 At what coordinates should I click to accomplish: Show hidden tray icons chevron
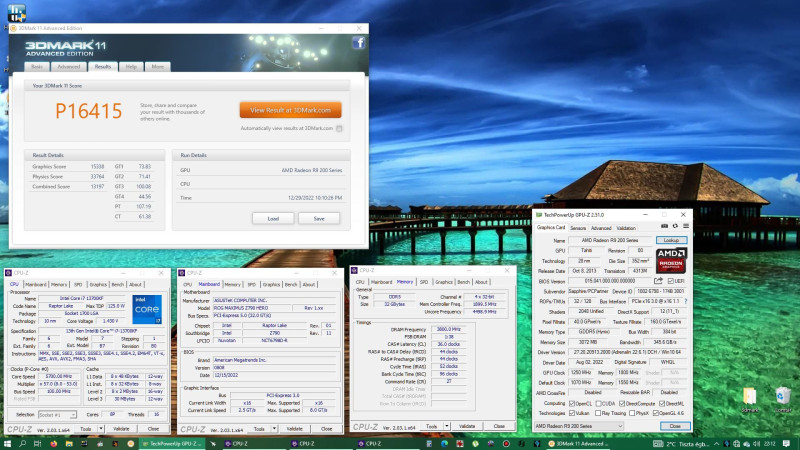click(716, 444)
